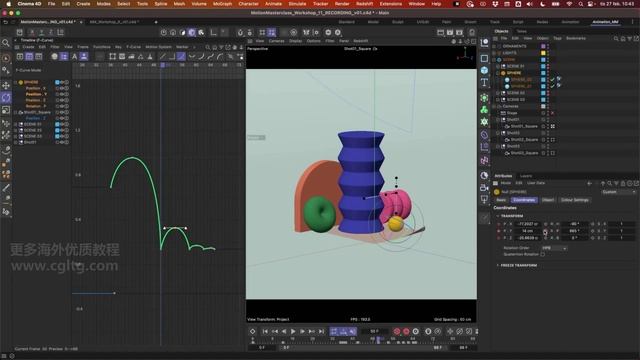Toggle SCENE 01 layer square in timeline

click(x=57, y=124)
